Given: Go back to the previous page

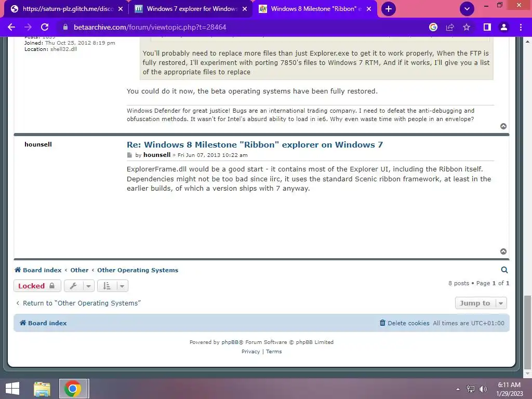Looking at the screenshot, I should pos(11,27).
